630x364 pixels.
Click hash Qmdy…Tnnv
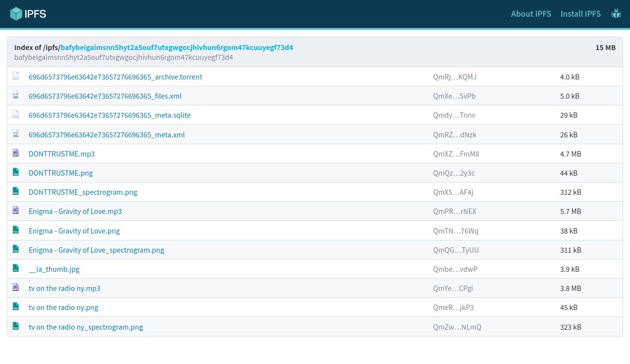pos(454,115)
